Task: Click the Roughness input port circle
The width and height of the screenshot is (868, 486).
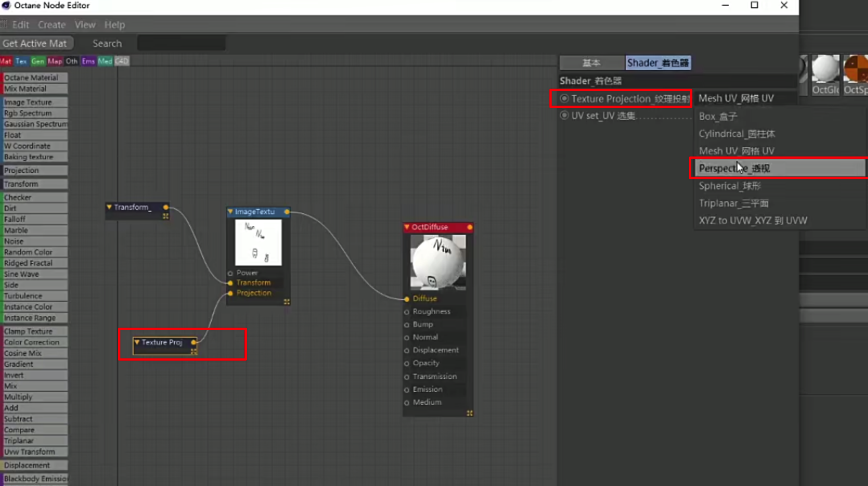Action: [x=407, y=312]
